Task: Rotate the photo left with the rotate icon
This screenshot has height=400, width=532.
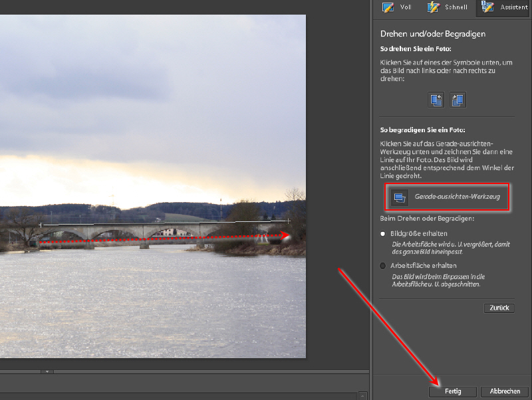Action: [437, 100]
